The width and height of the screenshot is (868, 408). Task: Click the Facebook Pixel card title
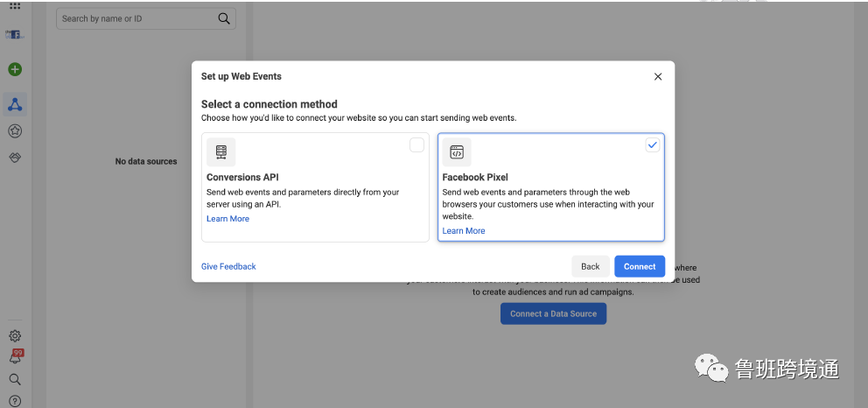click(x=475, y=178)
